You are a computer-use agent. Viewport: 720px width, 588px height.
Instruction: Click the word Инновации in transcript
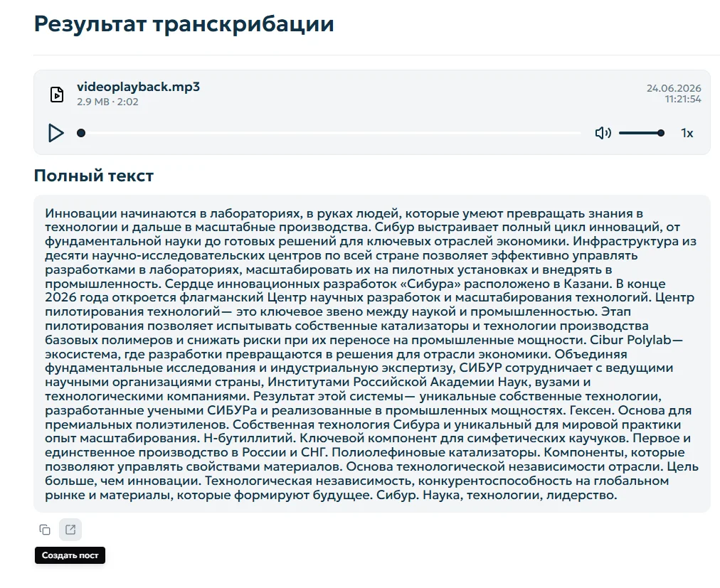[x=81, y=213]
